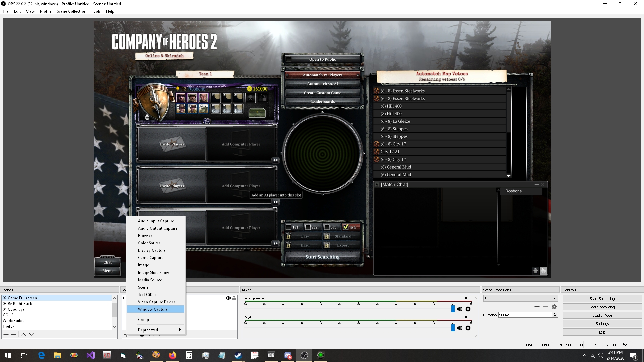Open the Tools menu
The image size is (644, 362).
coord(96,11)
